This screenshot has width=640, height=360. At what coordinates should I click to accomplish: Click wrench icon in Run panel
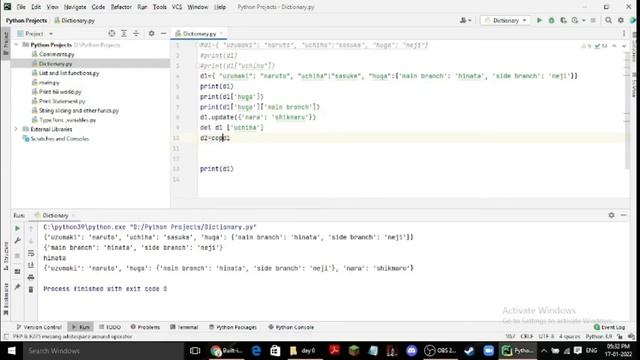[x=17, y=241]
